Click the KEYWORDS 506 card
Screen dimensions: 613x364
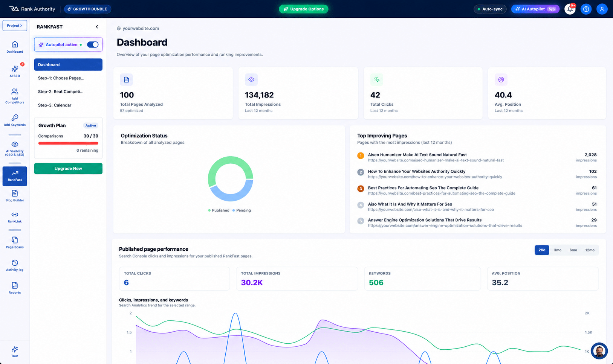422,279
